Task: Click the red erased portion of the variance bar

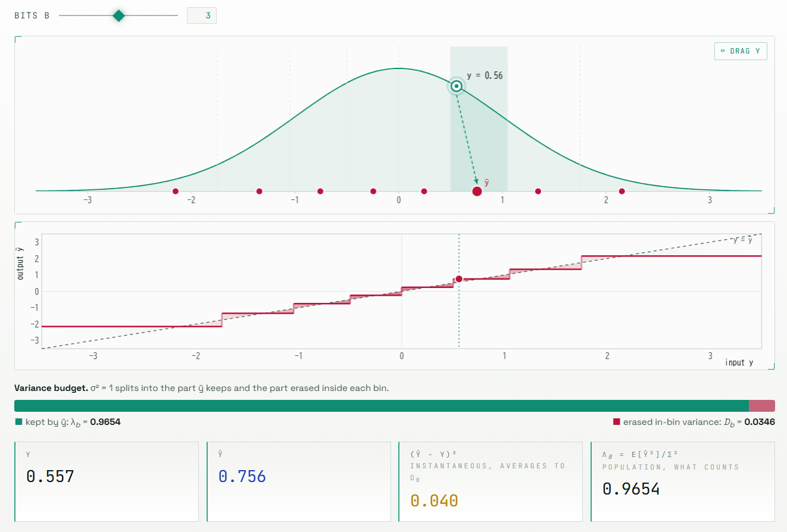Action: (x=761, y=406)
